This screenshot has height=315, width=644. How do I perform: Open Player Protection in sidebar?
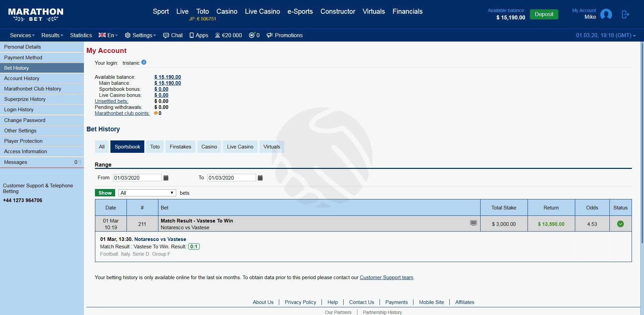click(42, 141)
